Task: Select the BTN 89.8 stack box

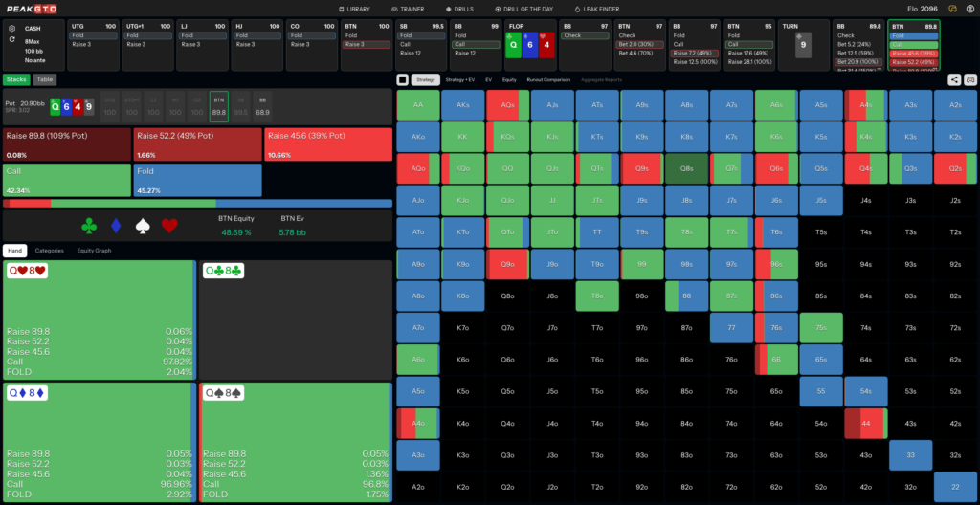Action: (x=219, y=106)
